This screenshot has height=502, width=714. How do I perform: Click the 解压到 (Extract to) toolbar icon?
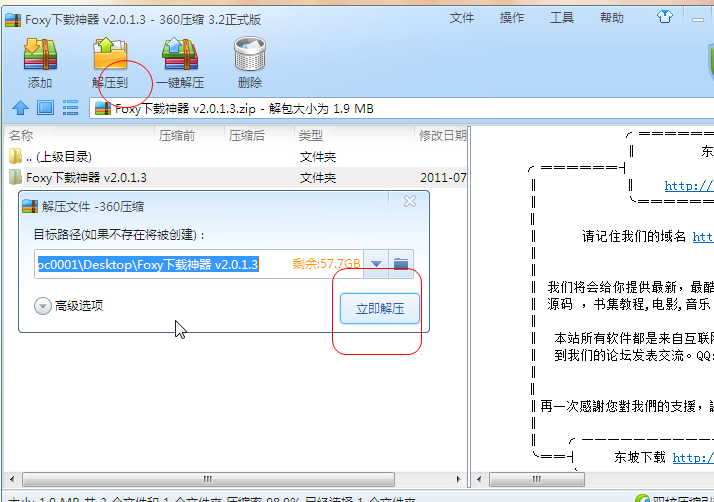(x=110, y=54)
